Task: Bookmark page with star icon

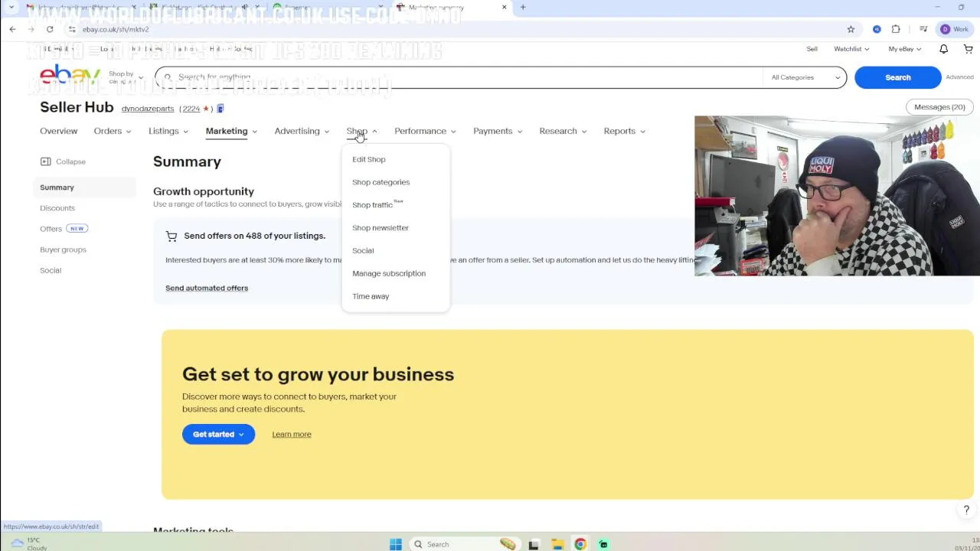Action: point(851,29)
